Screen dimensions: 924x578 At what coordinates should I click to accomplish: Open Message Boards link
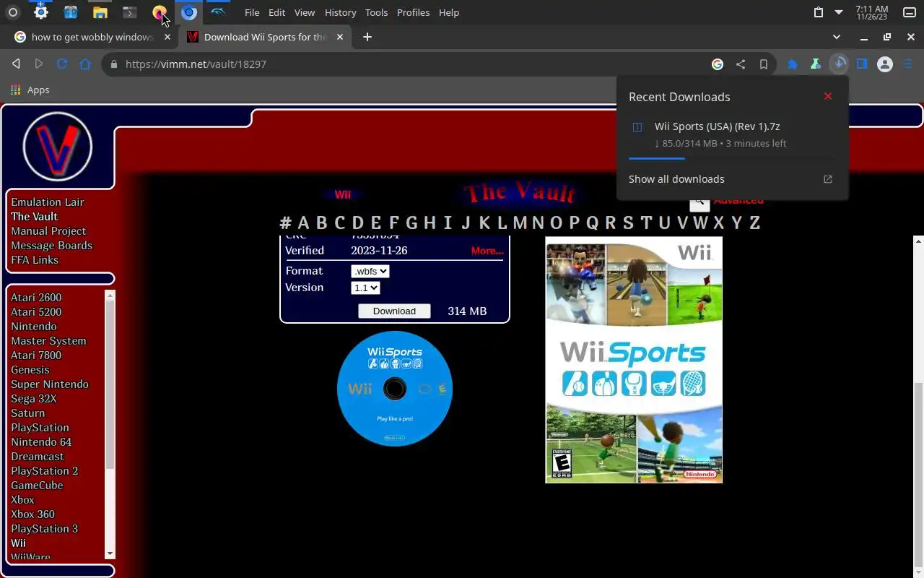tap(51, 246)
